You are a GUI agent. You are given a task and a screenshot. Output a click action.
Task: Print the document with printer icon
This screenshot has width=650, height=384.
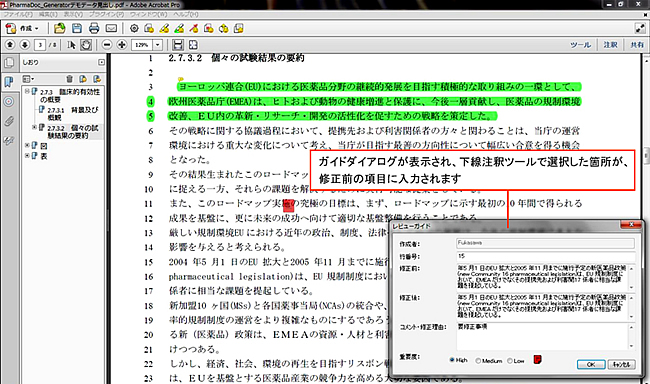click(x=94, y=28)
